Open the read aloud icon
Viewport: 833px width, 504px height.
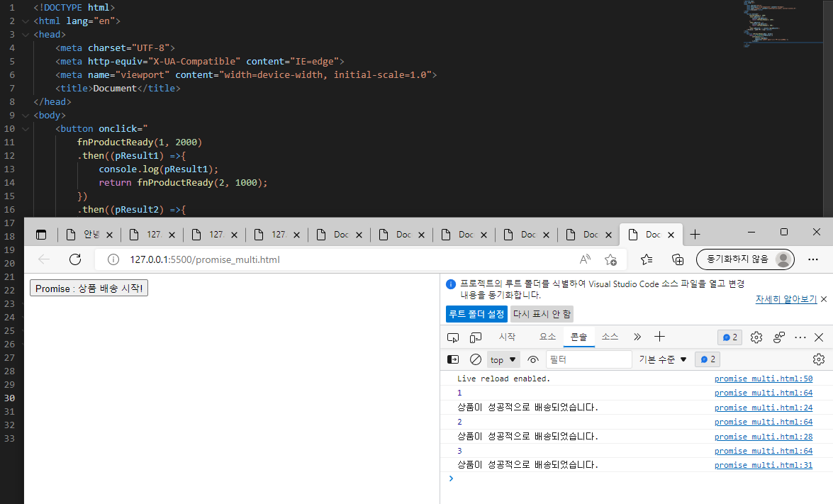585,259
